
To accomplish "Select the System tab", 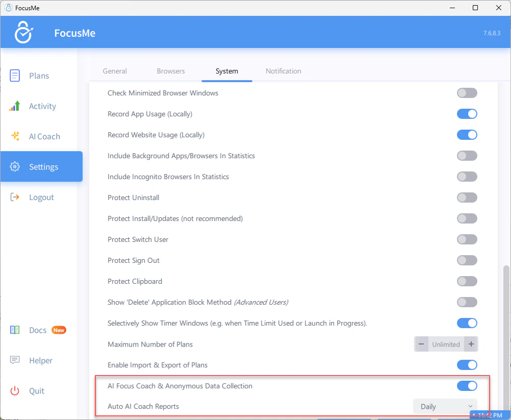I will click(x=227, y=71).
